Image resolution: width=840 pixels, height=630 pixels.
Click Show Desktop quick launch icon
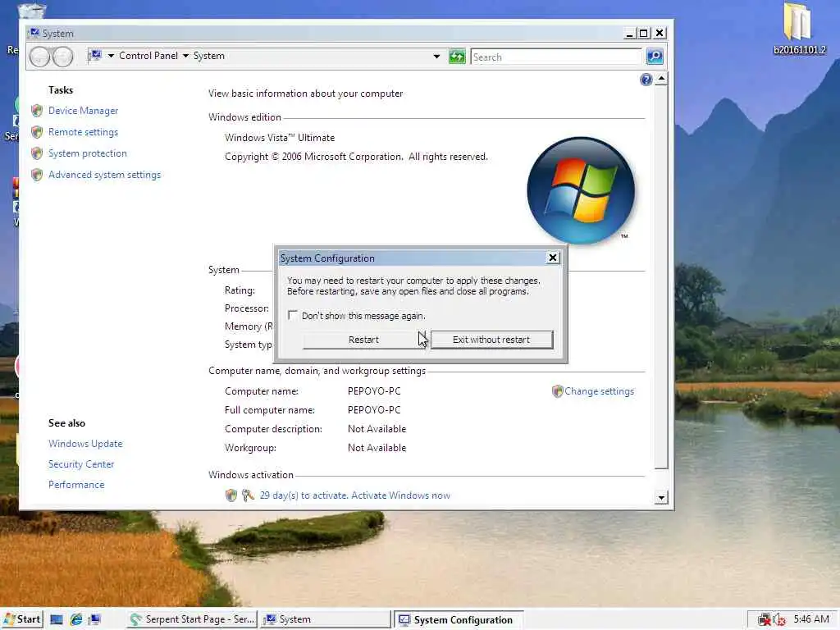(57, 620)
